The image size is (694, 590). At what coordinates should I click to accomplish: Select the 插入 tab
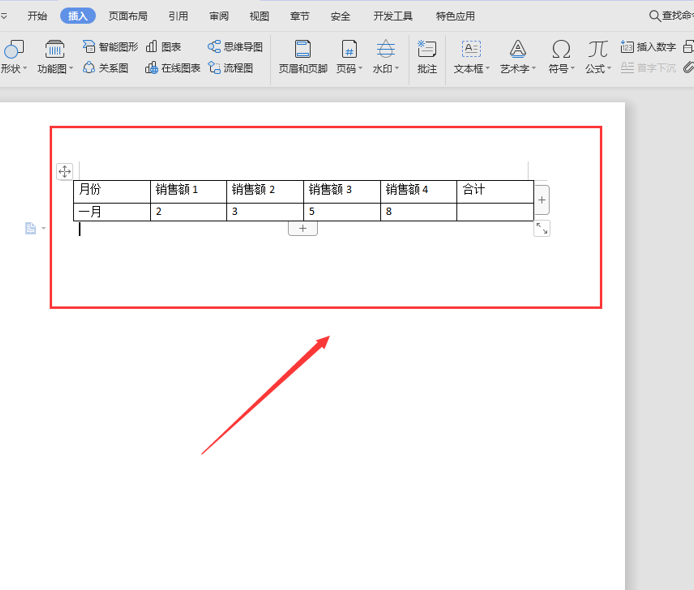point(77,16)
